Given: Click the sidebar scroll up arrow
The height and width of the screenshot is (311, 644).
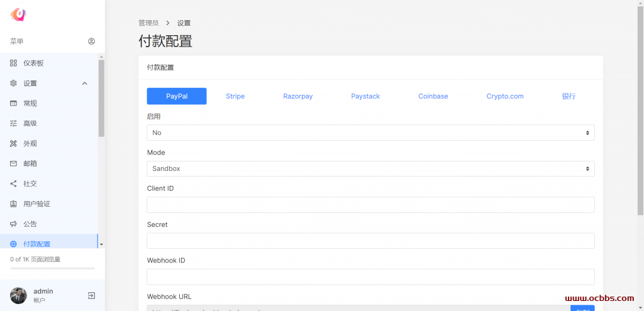Looking at the screenshot, I should pos(101,57).
